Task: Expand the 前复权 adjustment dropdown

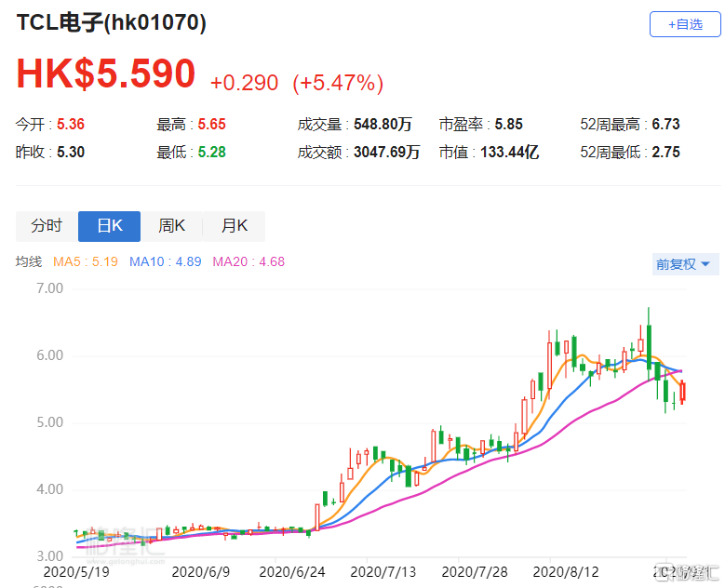Action: pyautogui.click(x=685, y=264)
